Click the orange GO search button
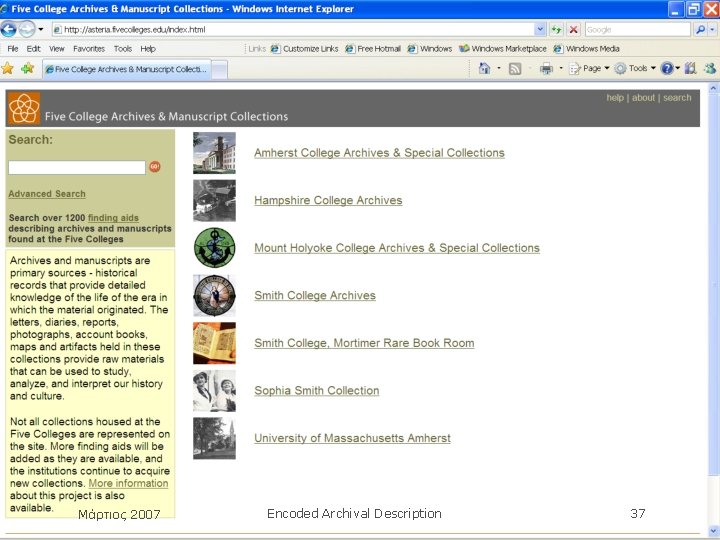This screenshot has height=540, width=720. click(155, 166)
